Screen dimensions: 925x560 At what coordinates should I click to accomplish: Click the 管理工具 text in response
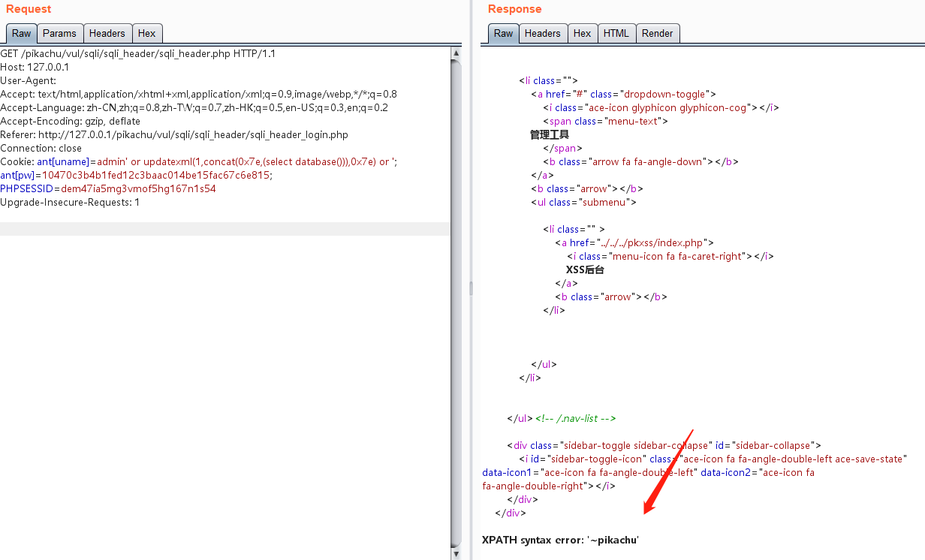pos(550,134)
